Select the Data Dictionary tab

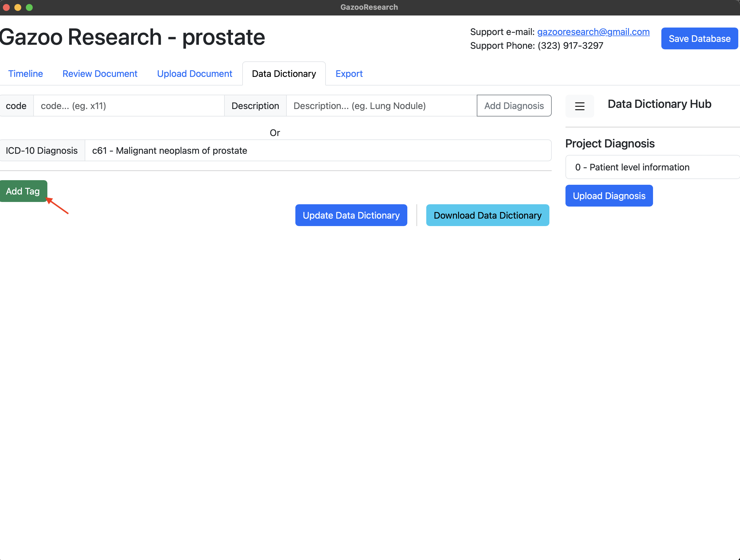coord(284,73)
